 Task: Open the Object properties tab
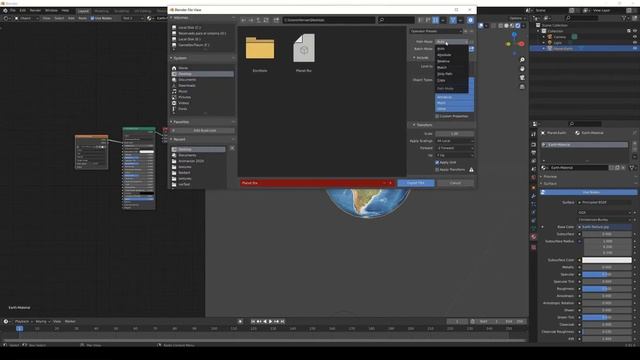click(533, 188)
